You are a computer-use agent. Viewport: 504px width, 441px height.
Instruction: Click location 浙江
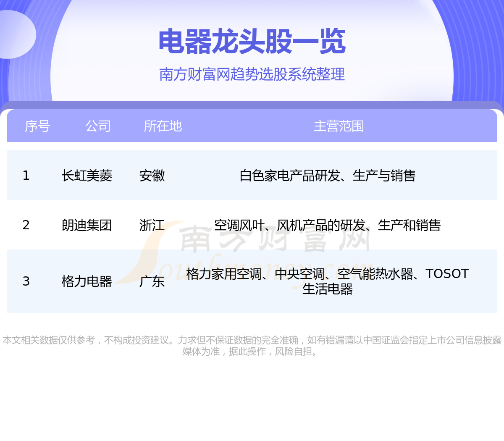coord(152,225)
